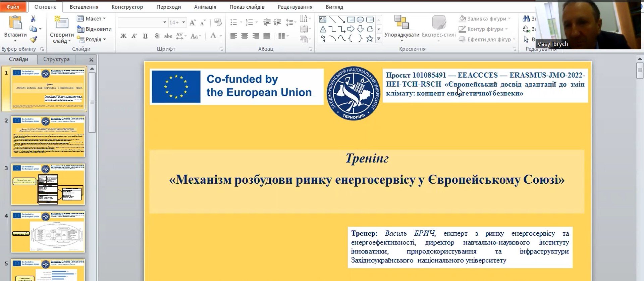The width and height of the screenshot is (644, 281).
Task: Click the Створити слайд new slide icon
Action: (x=61, y=23)
